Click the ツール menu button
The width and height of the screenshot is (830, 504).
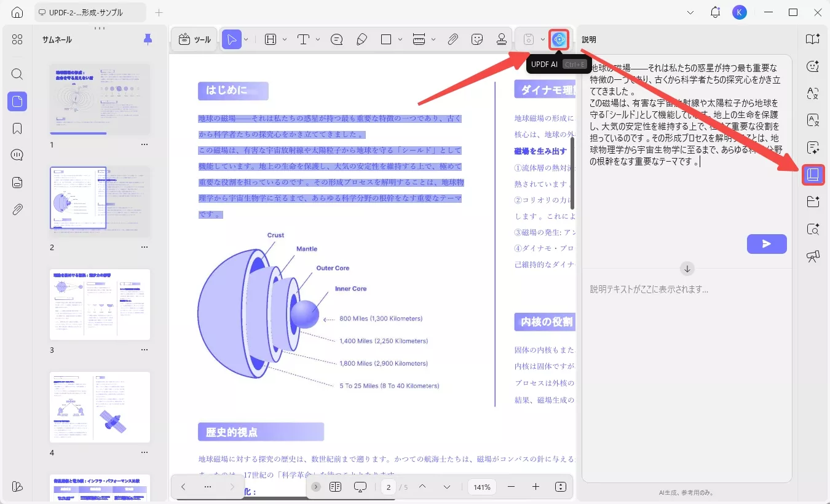(194, 39)
